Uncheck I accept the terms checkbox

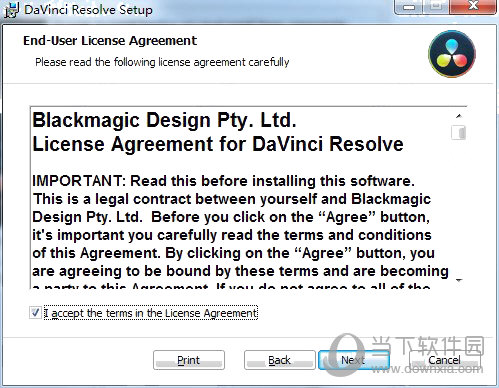pos(35,313)
